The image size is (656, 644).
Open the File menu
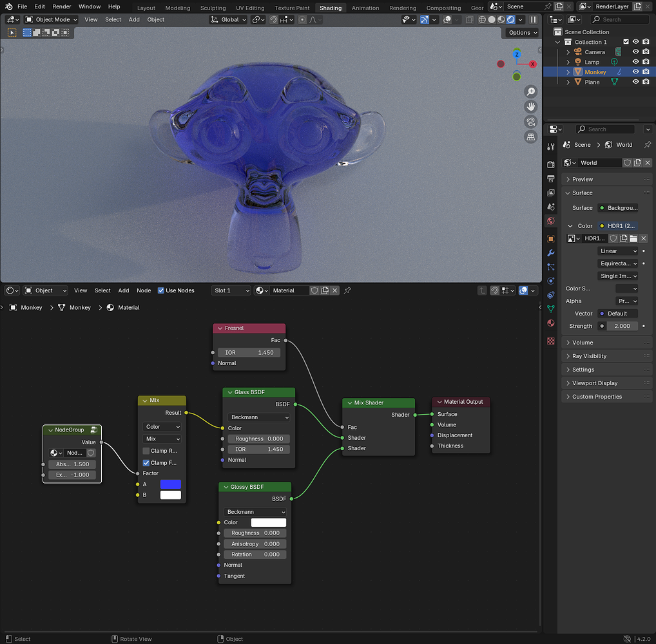coord(22,6)
